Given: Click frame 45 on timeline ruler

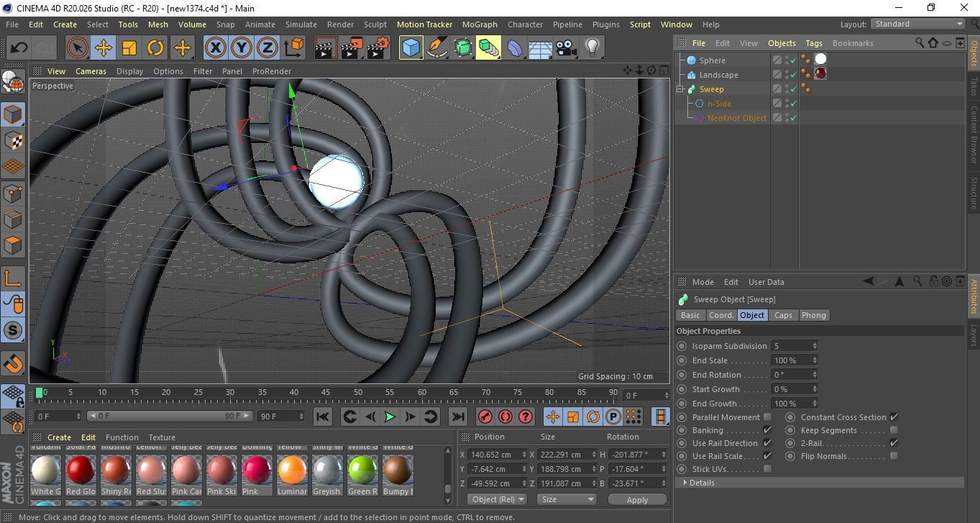Looking at the screenshot, I should 325,393.
